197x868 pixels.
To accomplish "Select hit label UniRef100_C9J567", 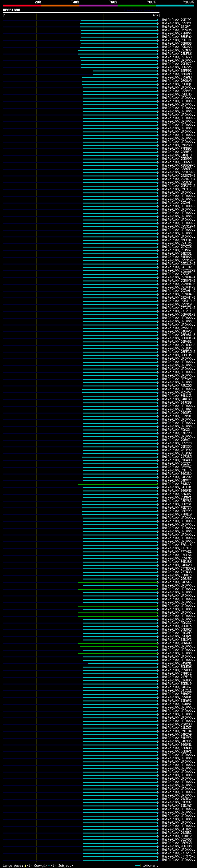I will point(177,250).
